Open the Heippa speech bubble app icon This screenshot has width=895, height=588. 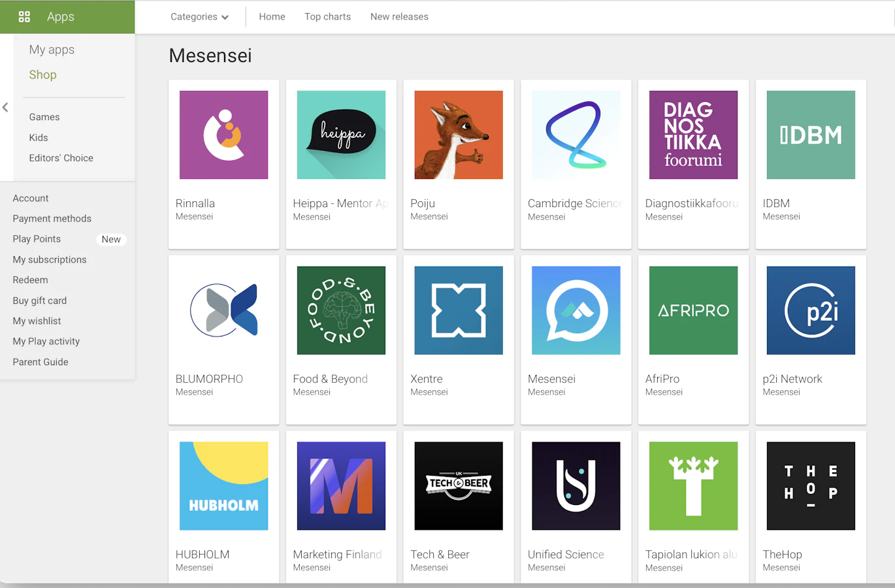coord(341,135)
